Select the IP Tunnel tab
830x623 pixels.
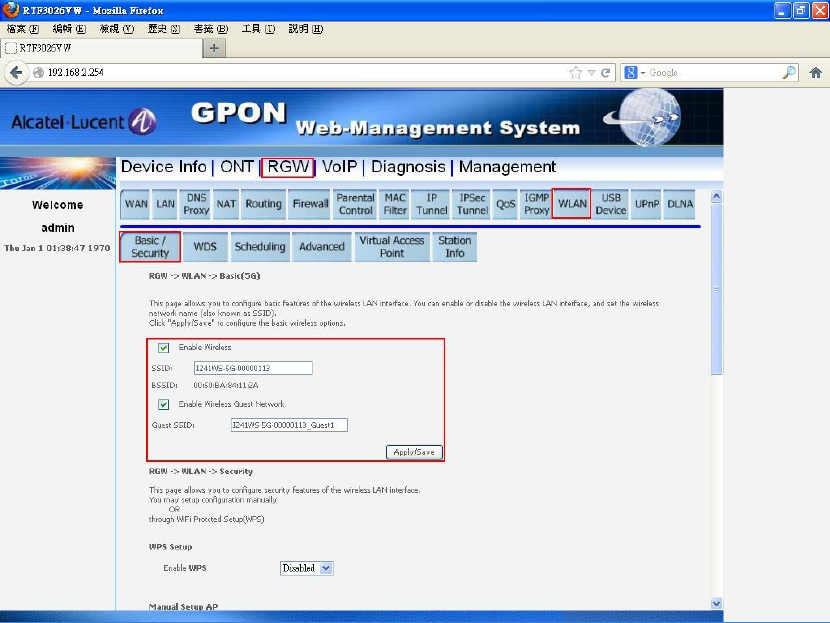point(431,204)
